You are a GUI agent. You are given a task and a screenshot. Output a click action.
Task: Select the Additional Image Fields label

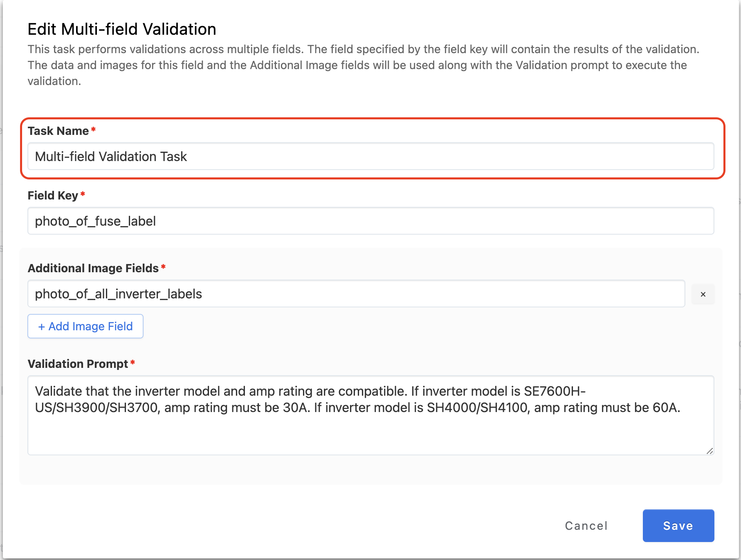93,268
